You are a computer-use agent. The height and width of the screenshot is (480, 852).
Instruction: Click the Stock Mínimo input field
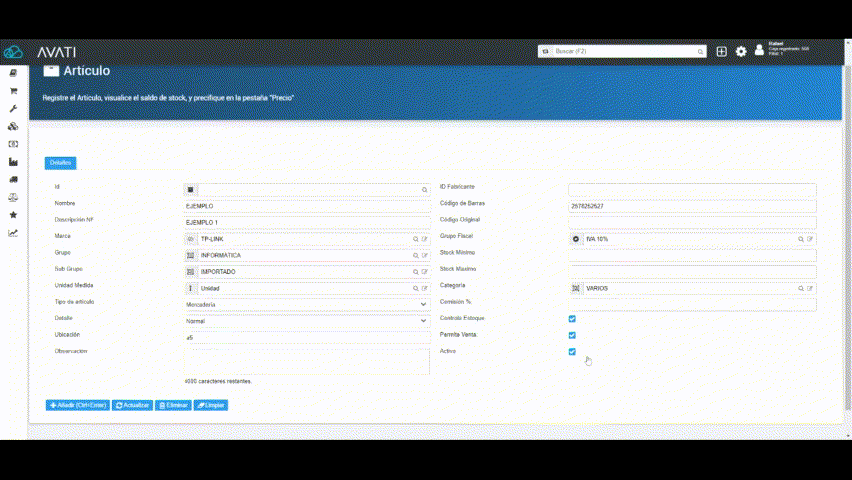coord(692,255)
